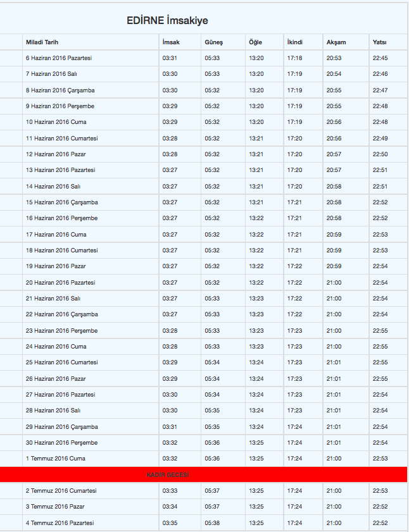The width and height of the screenshot is (409, 532).
Task: Click the 1 Temmuz 2016 Cuma date
Action: click(55, 459)
